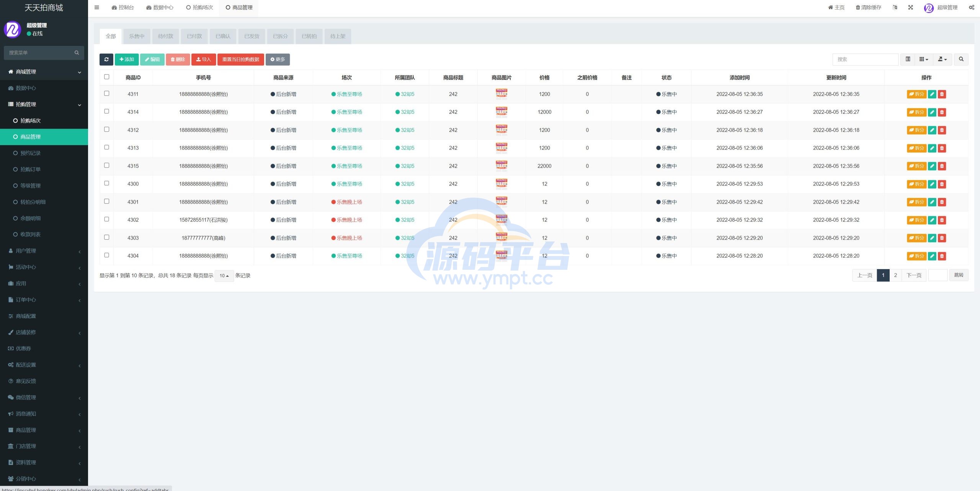Switch to the 已发货 filter tab
This screenshot has width=980, height=491.
[x=252, y=36]
